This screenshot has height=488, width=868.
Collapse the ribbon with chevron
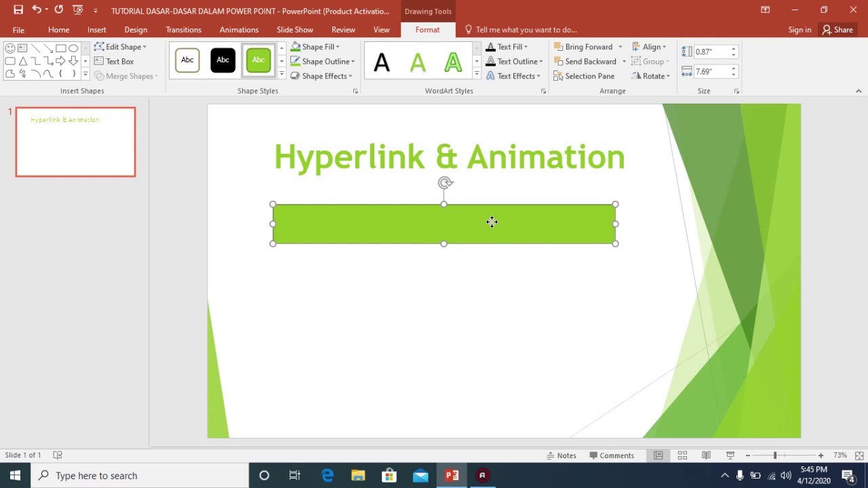pyautogui.click(x=858, y=91)
